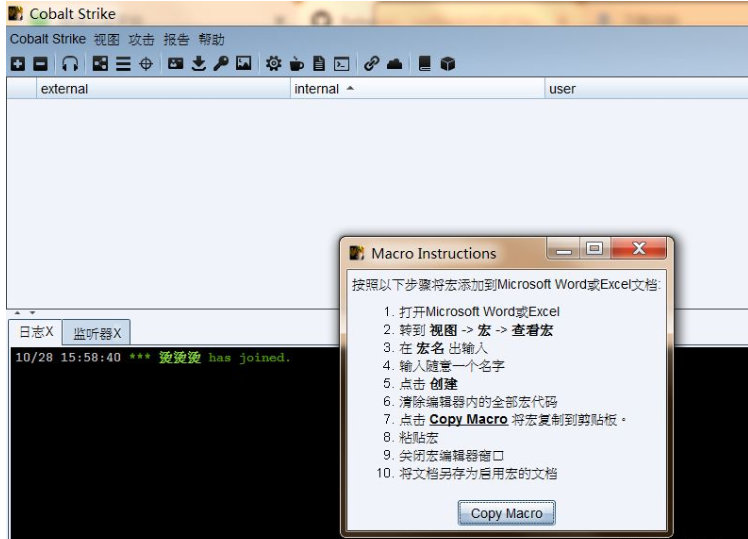The height and width of the screenshot is (539, 748).
Task: Click the gear icon to generate Windows executable
Action: (x=273, y=63)
